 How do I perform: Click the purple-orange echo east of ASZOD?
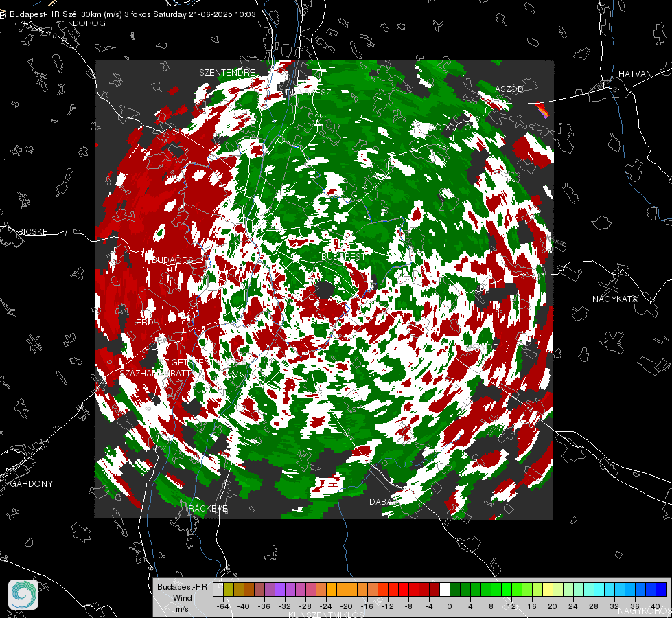[x=542, y=109]
